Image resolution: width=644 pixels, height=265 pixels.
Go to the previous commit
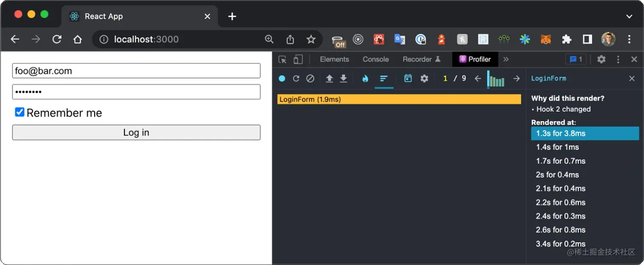point(478,79)
